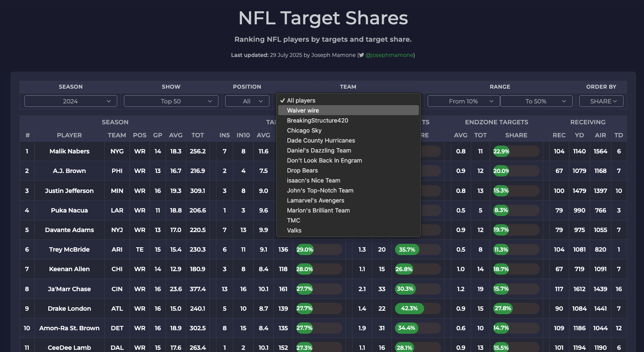Click the TD column header
This screenshot has height=352, width=644.
point(619,135)
